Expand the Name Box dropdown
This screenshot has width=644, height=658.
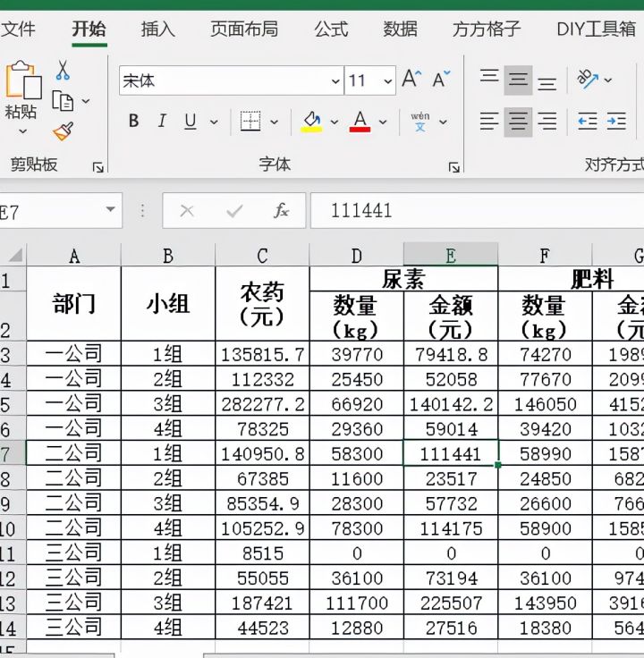click(x=110, y=209)
